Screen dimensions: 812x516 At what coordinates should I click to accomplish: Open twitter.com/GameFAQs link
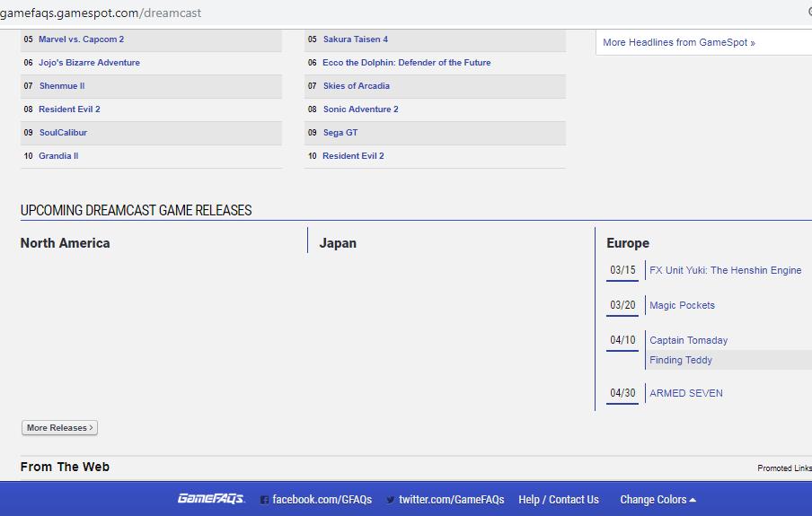[451, 500]
